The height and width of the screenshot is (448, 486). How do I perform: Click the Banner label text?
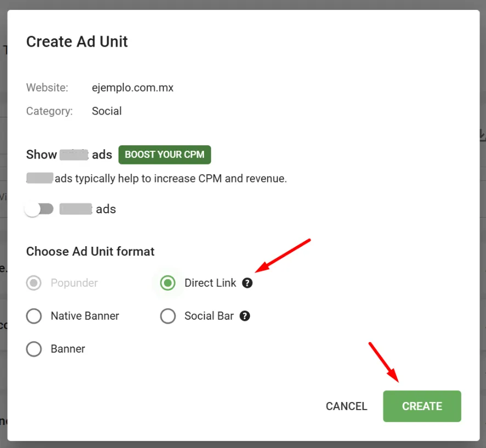coord(67,349)
